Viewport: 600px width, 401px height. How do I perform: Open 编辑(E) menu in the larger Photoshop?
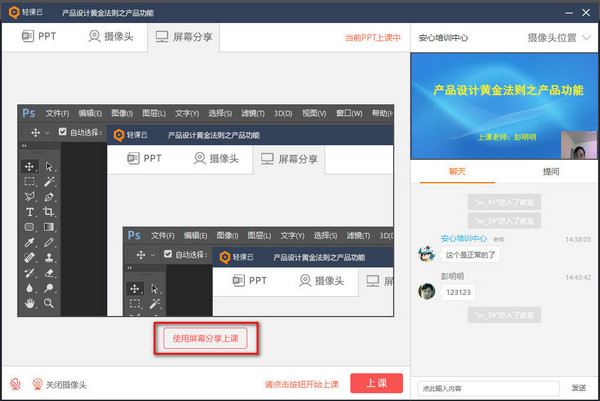tap(90, 113)
